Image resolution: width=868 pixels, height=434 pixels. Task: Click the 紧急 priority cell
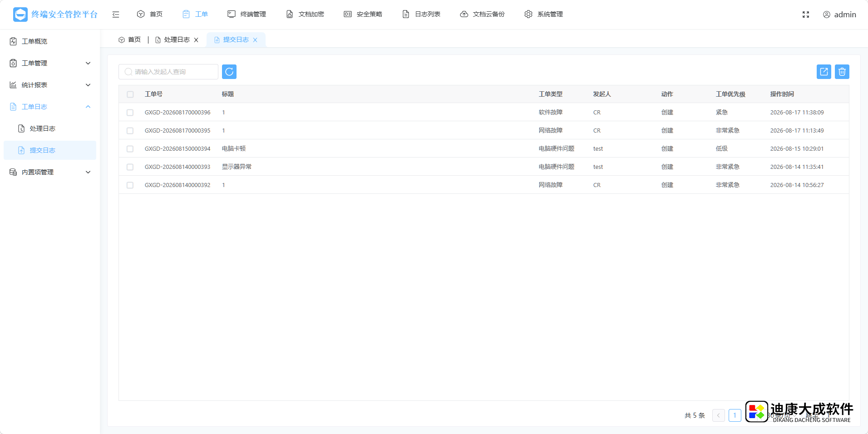pos(722,112)
